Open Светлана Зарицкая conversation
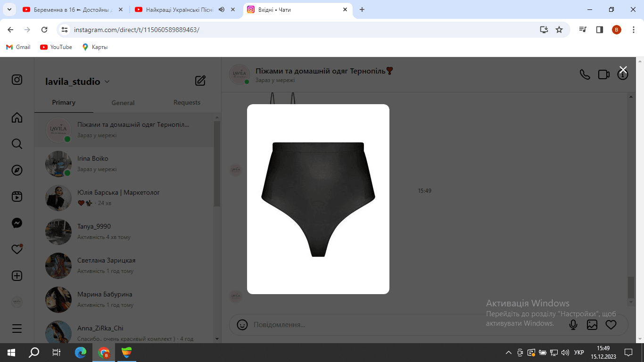 pyautogui.click(x=124, y=265)
